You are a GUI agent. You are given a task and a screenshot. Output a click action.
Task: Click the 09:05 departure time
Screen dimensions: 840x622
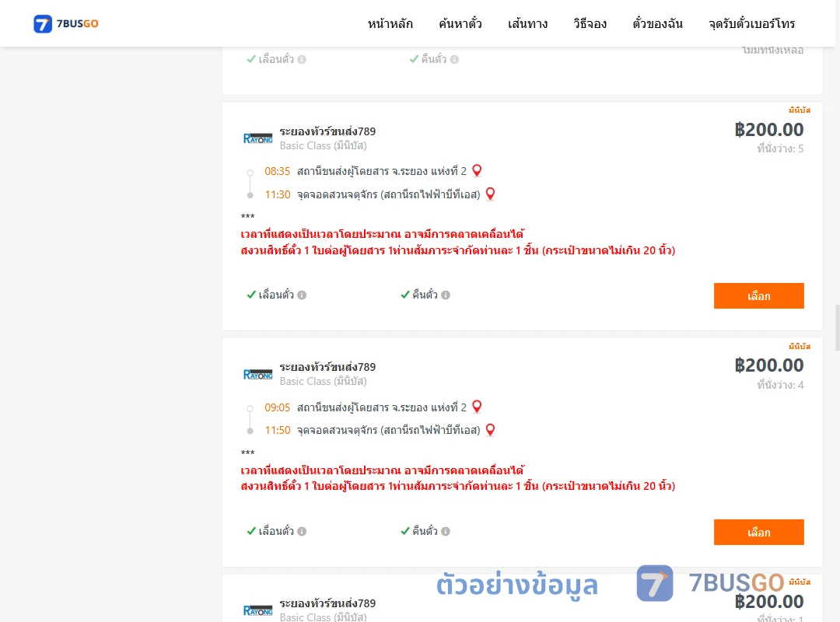(277, 407)
